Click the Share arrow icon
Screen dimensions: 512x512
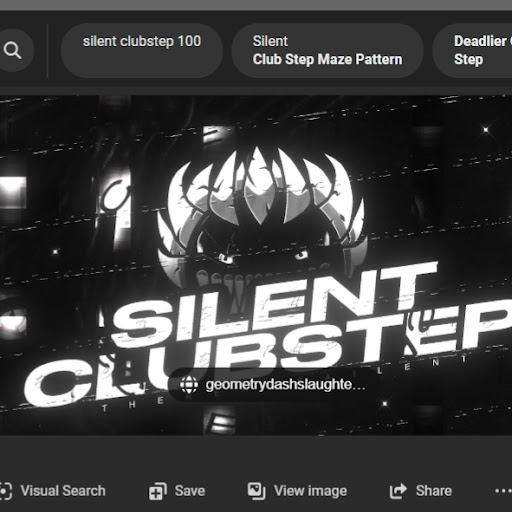click(x=398, y=491)
